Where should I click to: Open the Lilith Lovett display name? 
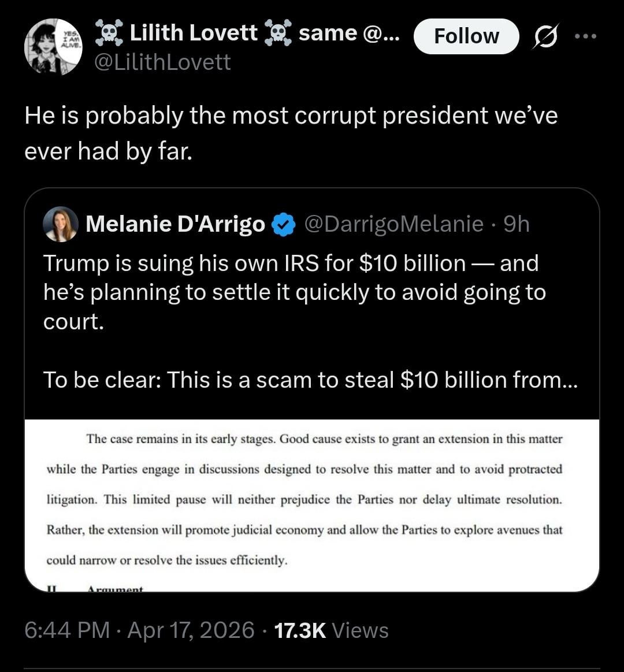click(x=194, y=34)
